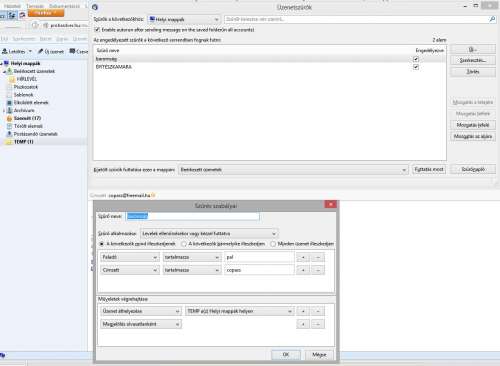Click the Mozgatás lefelé button
500x366 pixels.
(473, 125)
